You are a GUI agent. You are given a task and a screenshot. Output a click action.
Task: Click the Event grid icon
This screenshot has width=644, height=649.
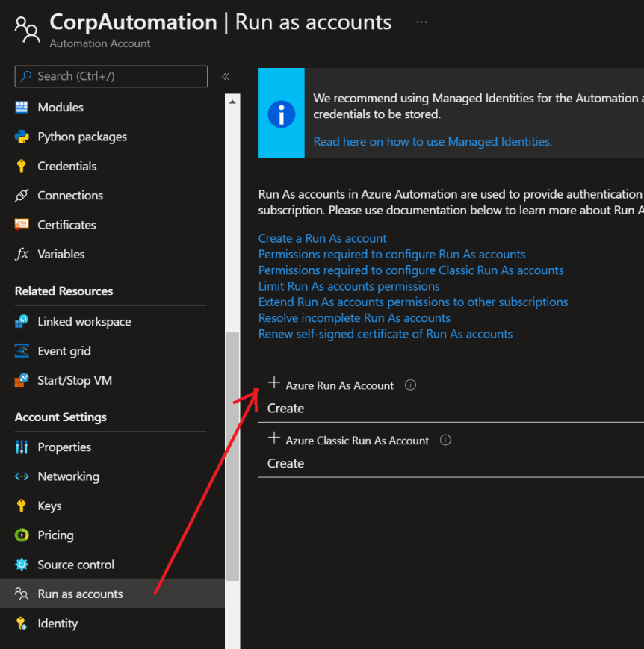22,351
